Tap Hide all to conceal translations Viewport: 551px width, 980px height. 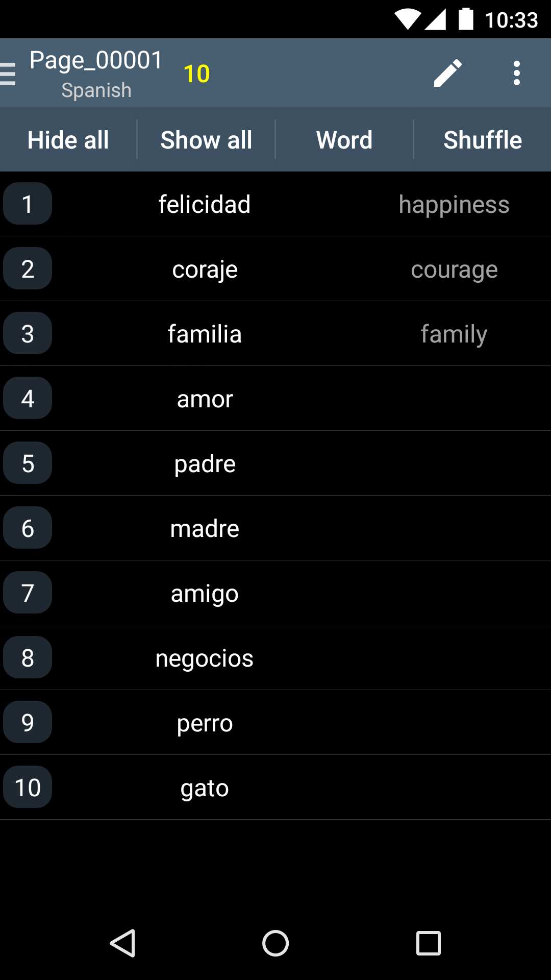coord(68,140)
